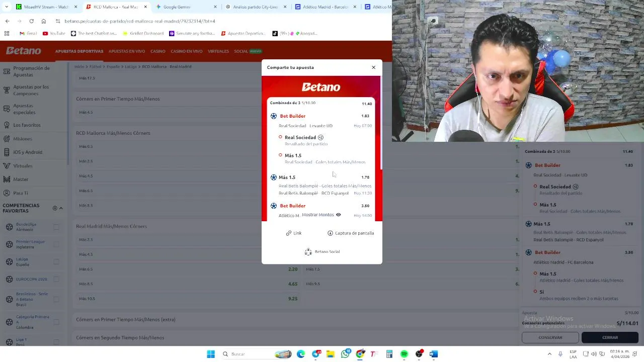Screen dimensions: 644x362
Task: Open Word from the taskbar
Action: click(x=434, y=354)
